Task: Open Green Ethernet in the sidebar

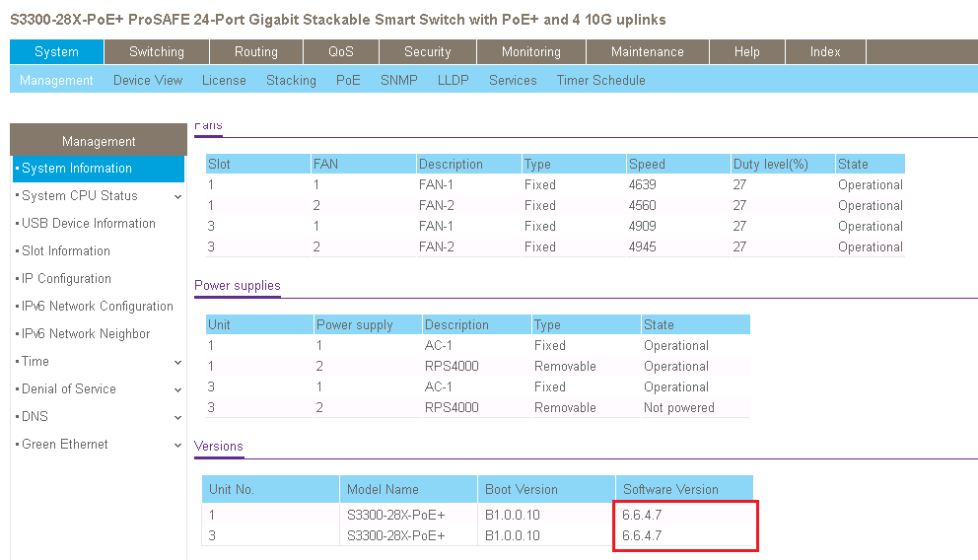Action: click(65, 444)
